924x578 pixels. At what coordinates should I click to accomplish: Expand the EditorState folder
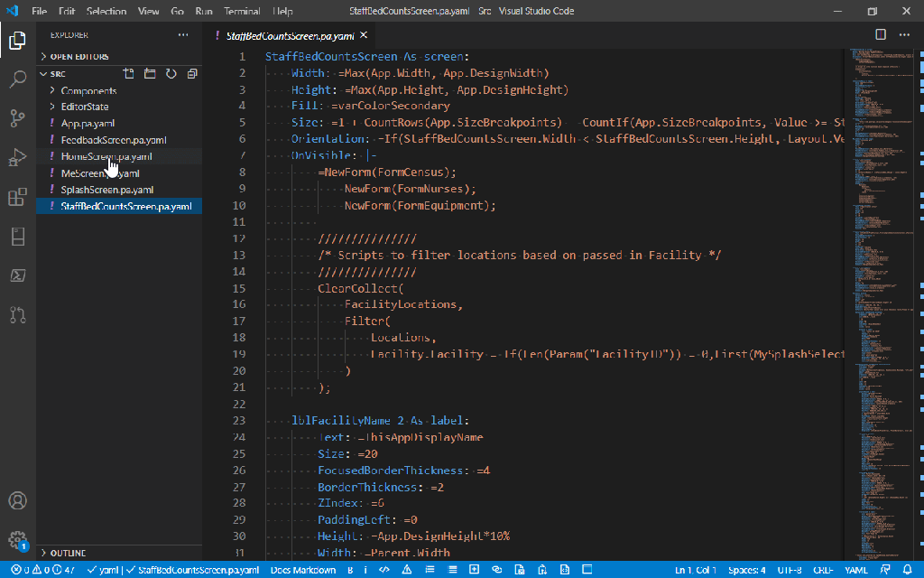click(x=85, y=107)
